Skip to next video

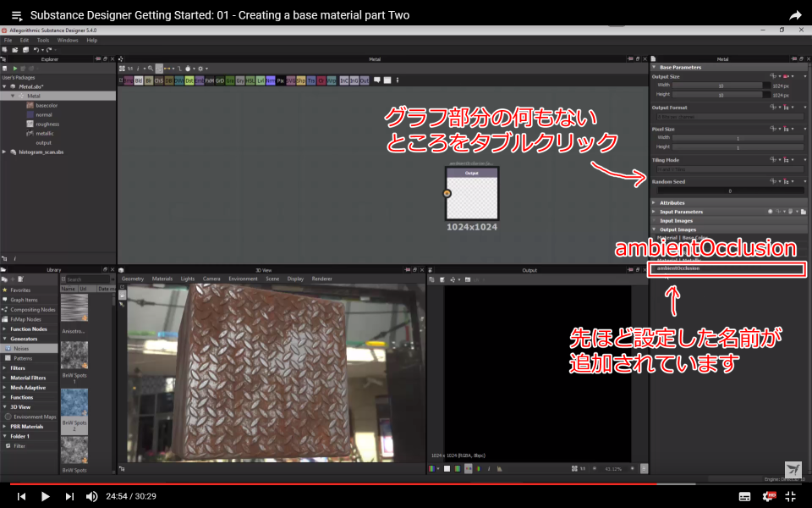[x=69, y=497]
